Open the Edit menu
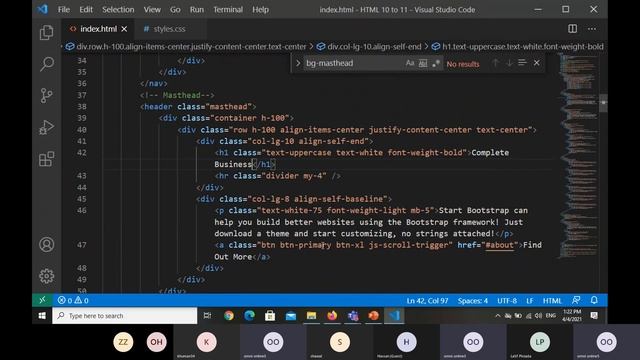This screenshot has height=360, width=640. 86,9
